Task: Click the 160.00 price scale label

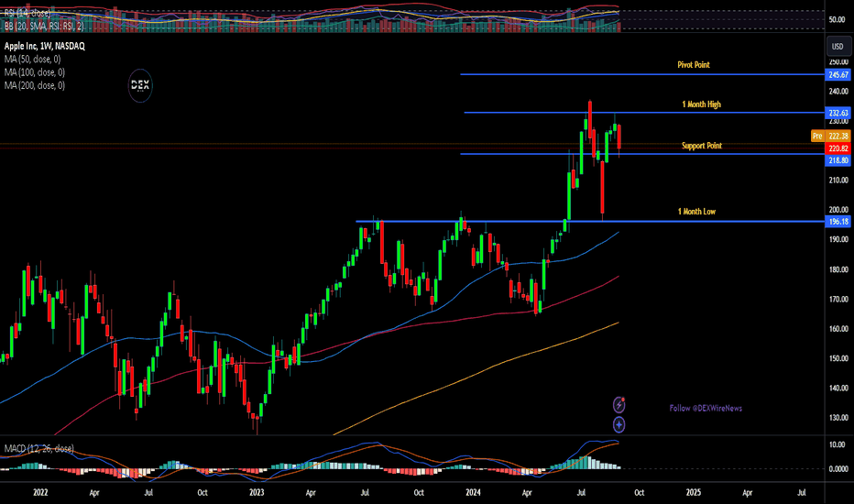Action: pos(838,329)
